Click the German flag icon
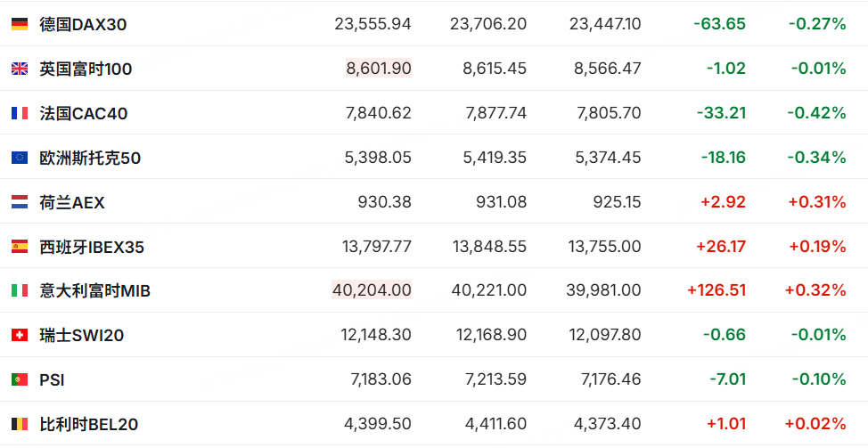 (20, 24)
